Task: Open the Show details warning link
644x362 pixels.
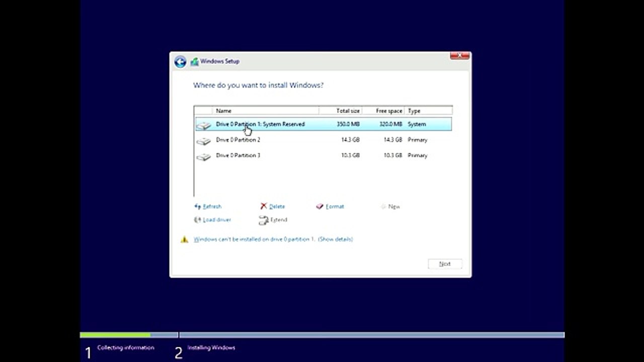Action: tap(336, 239)
